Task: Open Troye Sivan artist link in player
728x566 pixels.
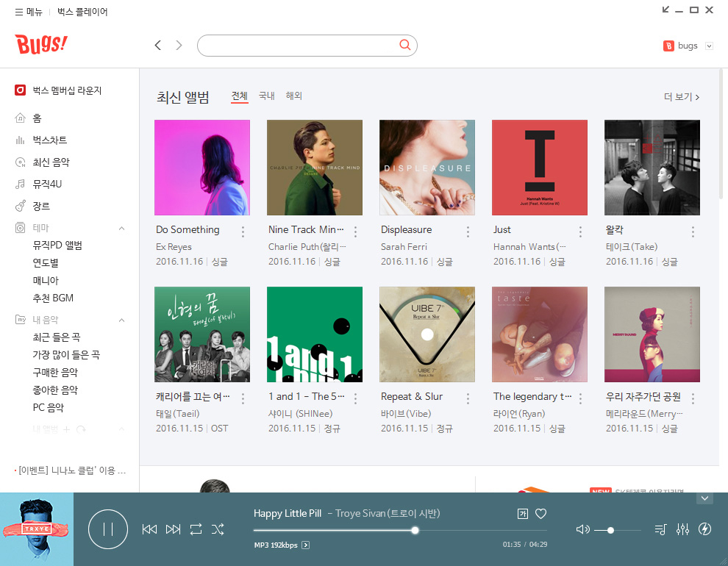Action: pos(388,514)
